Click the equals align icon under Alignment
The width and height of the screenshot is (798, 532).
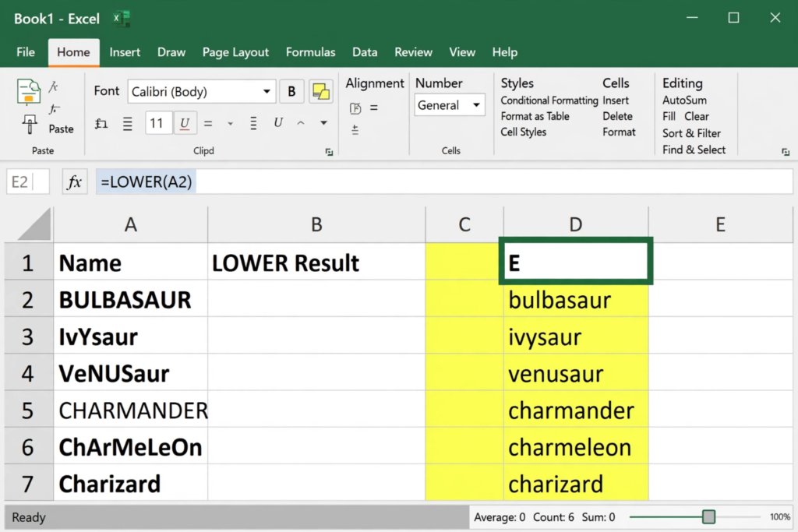(x=374, y=107)
